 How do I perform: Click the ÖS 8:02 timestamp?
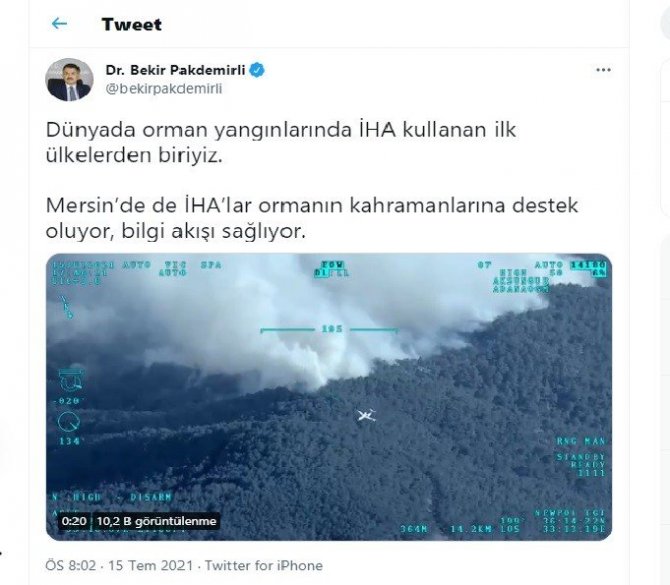point(71,565)
